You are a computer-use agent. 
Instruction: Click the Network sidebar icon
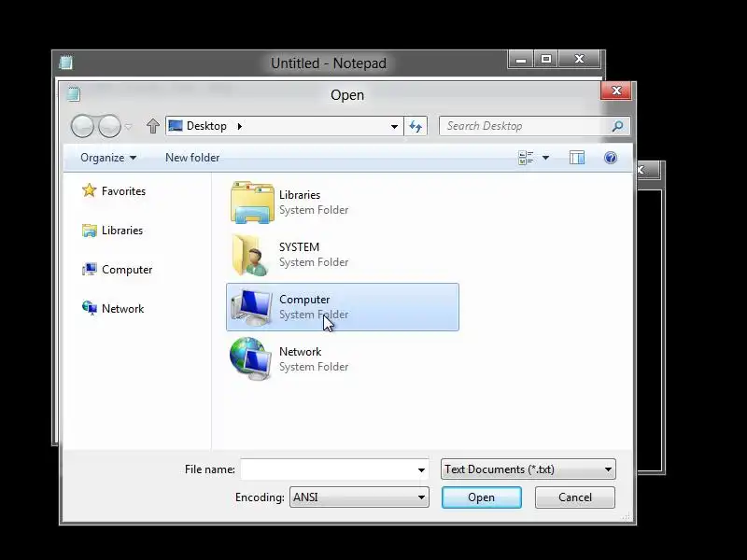pos(89,308)
